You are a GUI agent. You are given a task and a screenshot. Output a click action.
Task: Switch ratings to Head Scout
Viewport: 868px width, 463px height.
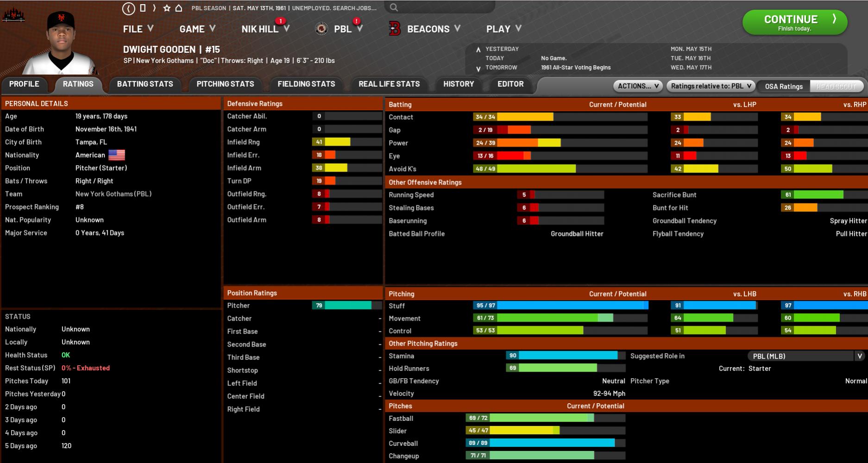[x=836, y=86]
